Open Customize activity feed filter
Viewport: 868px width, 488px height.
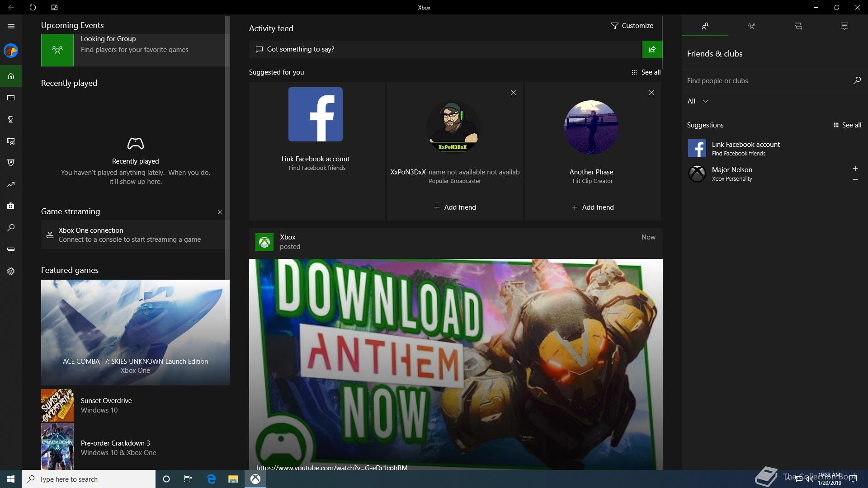[632, 26]
